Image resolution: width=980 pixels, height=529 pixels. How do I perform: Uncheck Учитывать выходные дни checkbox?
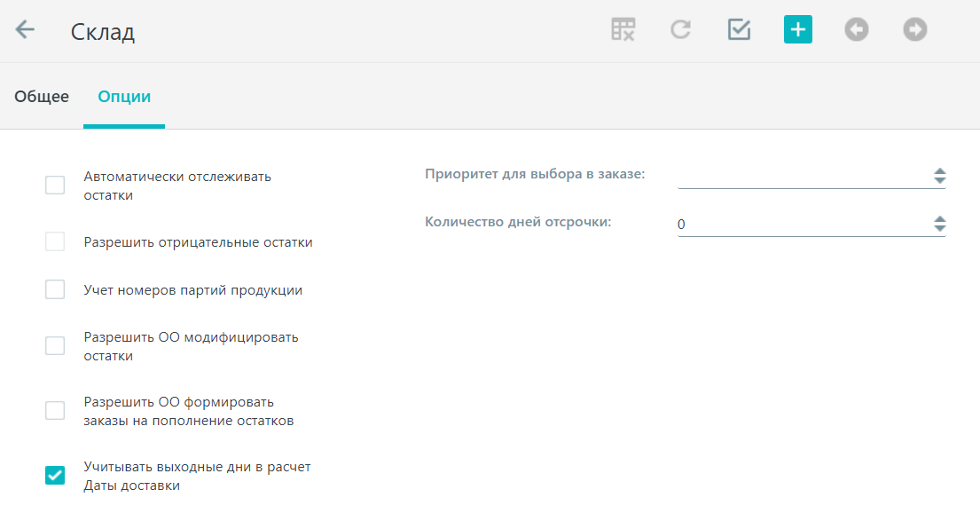tap(55, 475)
